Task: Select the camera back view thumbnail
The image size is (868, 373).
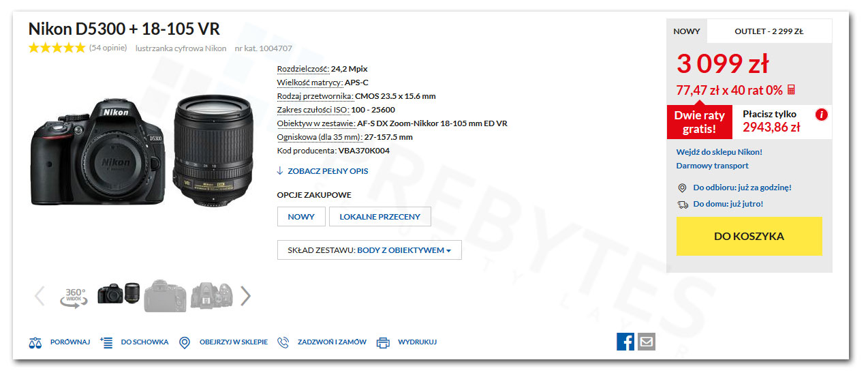Action: pyautogui.click(x=165, y=295)
